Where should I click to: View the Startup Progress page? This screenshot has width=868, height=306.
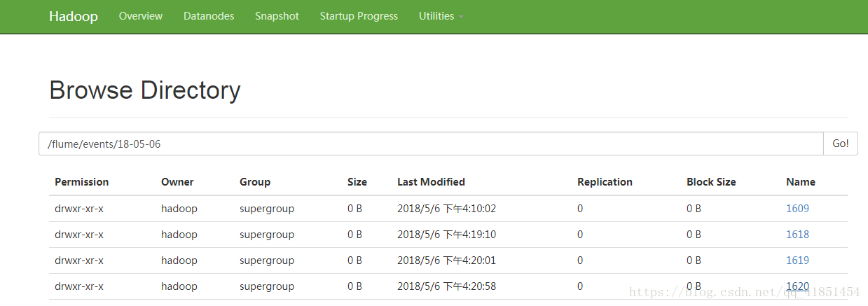pos(359,16)
